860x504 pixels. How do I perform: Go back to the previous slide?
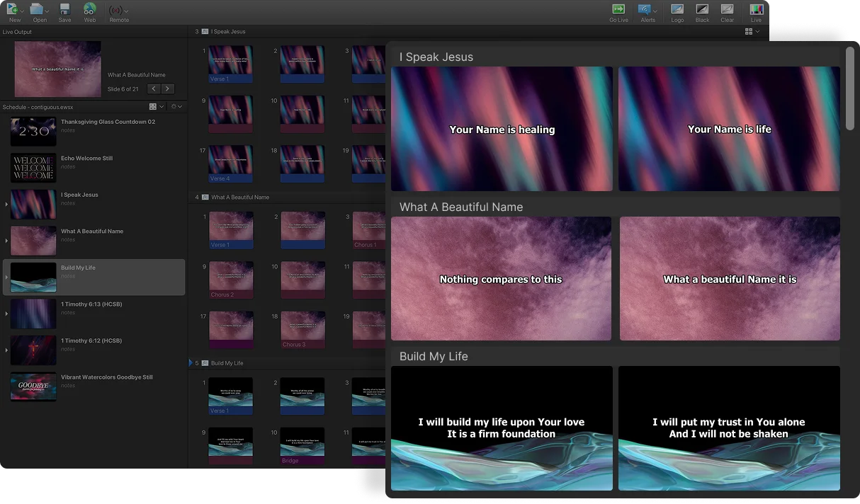(x=154, y=88)
